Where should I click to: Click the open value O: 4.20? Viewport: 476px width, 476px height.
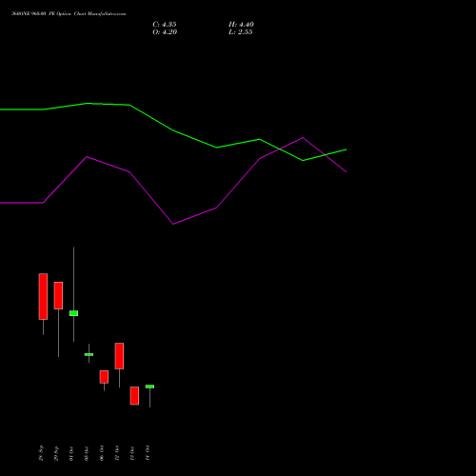point(165,32)
